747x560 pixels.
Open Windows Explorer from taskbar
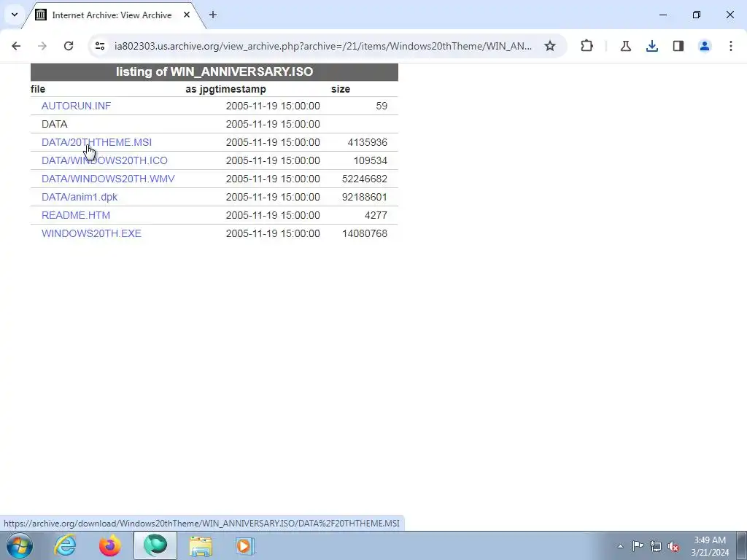point(201,545)
